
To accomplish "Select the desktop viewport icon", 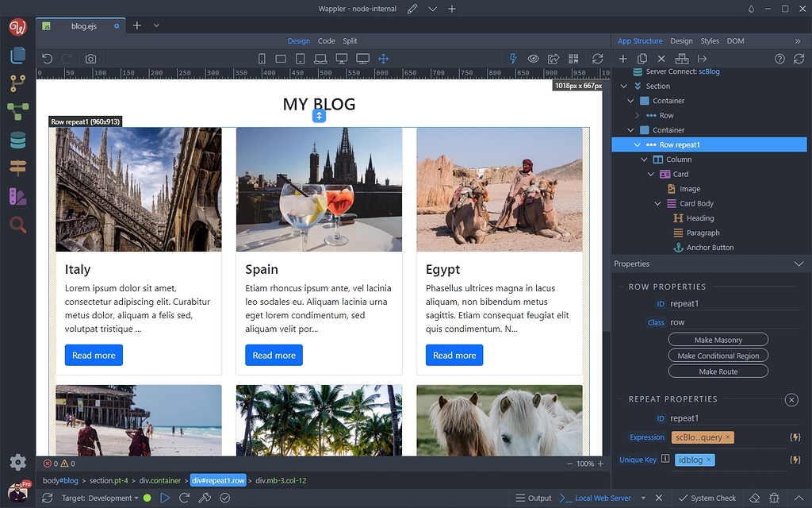I will pos(342,58).
